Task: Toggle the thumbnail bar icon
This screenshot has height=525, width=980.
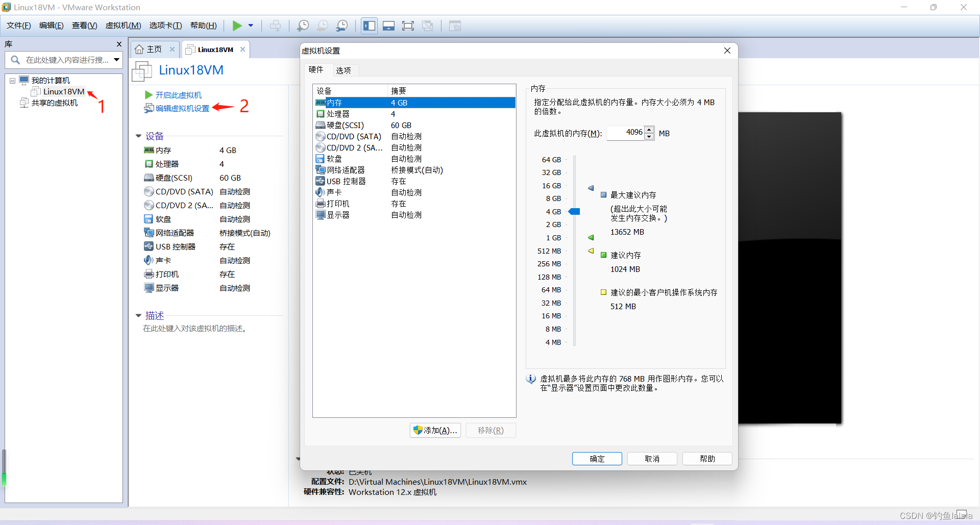Action: [x=388, y=26]
